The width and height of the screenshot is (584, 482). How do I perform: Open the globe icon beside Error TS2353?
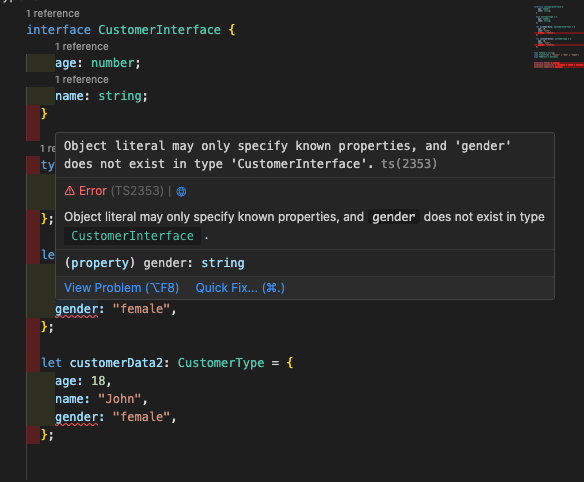click(181, 191)
